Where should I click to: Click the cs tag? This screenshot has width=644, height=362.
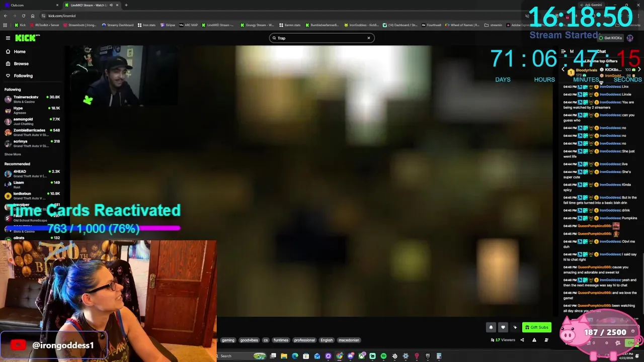pyautogui.click(x=266, y=340)
